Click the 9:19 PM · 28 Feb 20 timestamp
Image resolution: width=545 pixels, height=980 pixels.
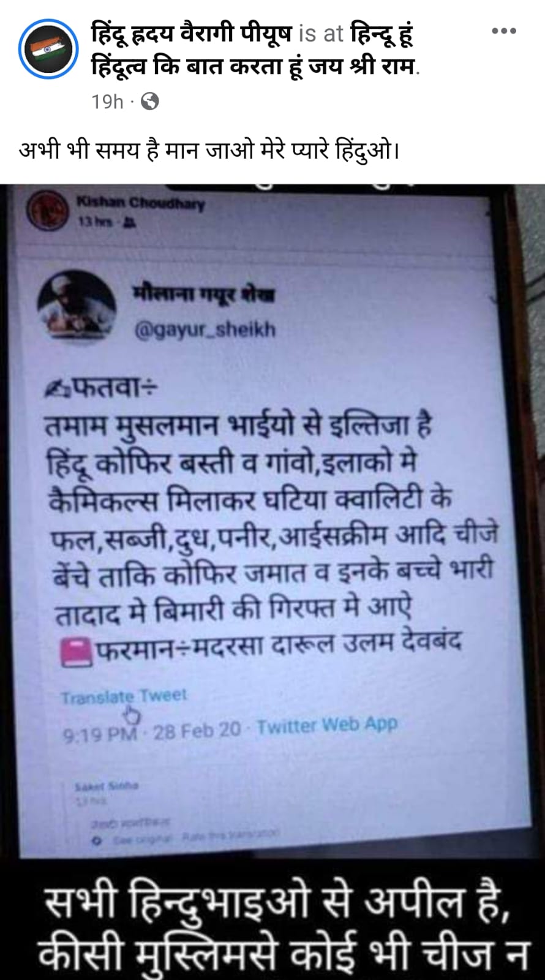click(x=152, y=732)
